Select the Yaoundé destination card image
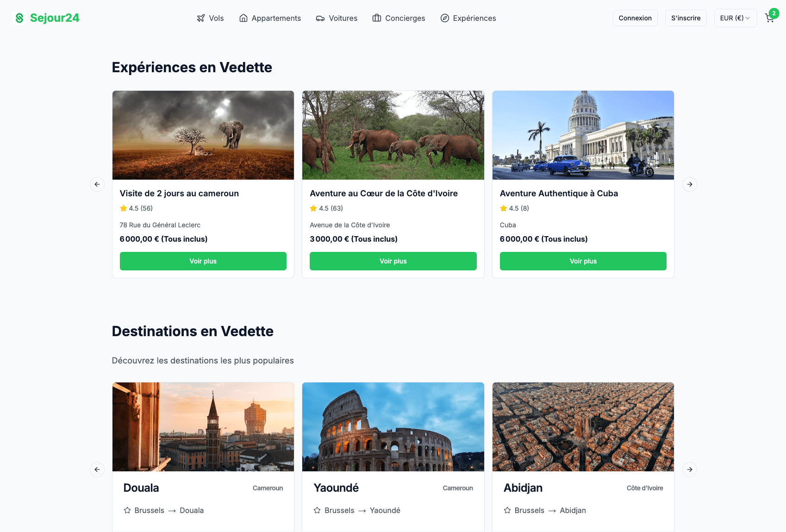 click(393, 427)
